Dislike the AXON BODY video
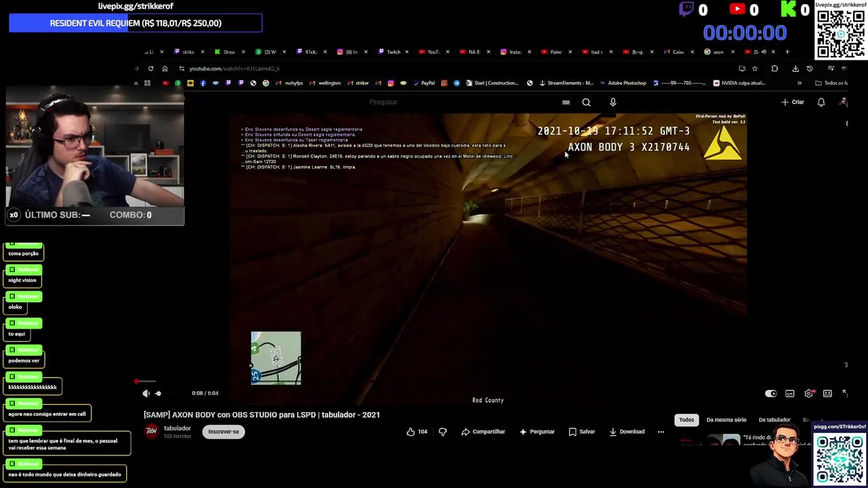 tap(443, 432)
